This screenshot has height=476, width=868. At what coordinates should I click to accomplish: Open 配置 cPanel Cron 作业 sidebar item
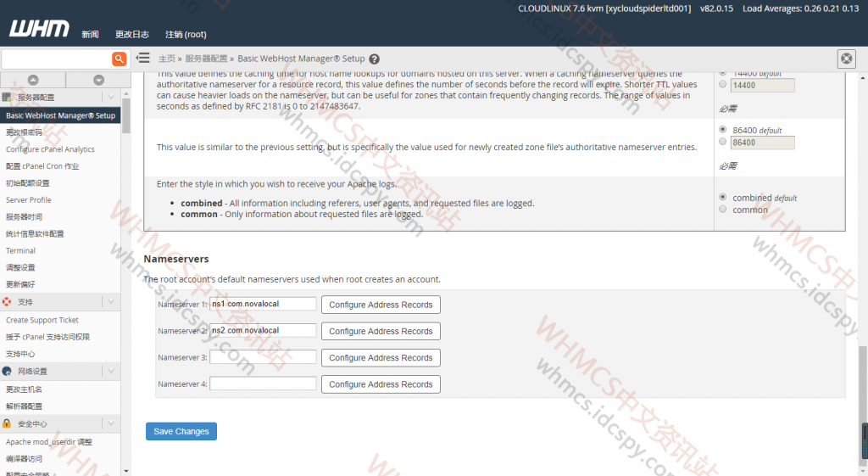(42, 166)
